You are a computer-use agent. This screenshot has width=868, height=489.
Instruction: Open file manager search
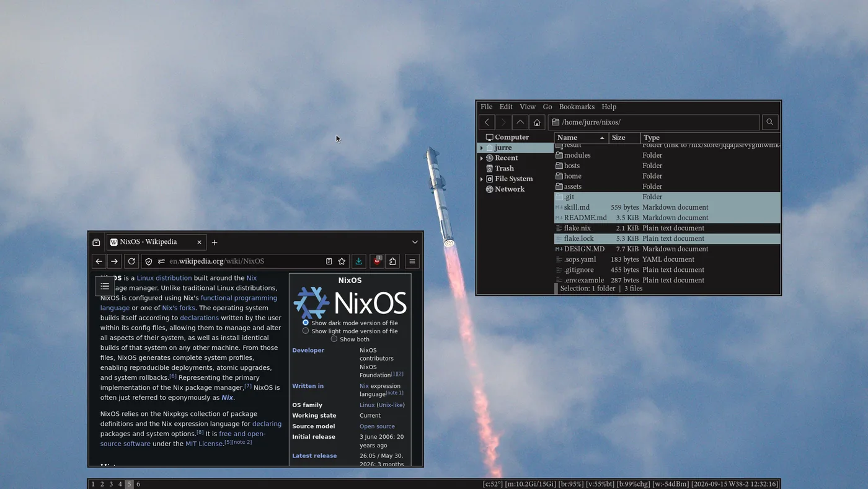[769, 122]
